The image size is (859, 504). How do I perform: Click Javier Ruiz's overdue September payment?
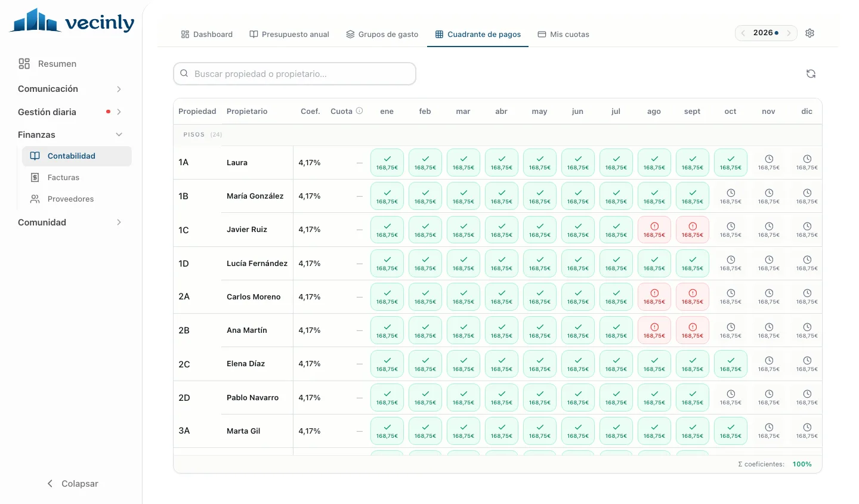[693, 230]
